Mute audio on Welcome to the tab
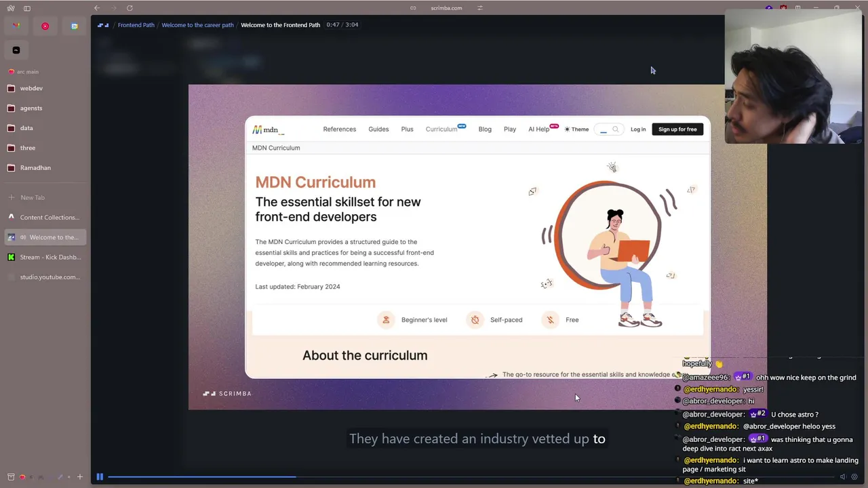 click(x=23, y=237)
